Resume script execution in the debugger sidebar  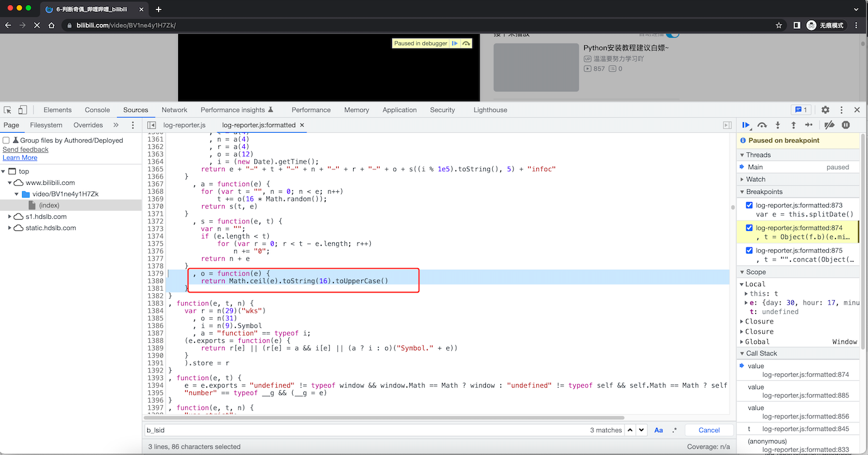(x=746, y=125)
